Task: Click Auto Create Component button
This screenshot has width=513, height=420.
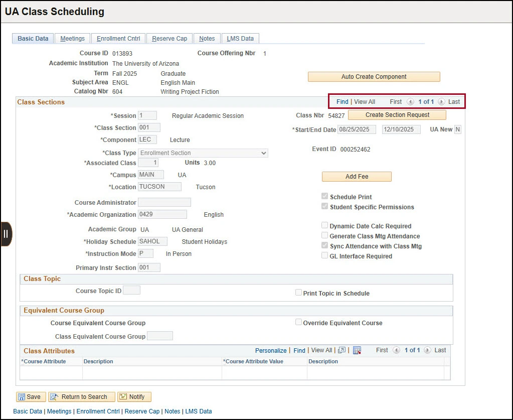Action: 374,77
